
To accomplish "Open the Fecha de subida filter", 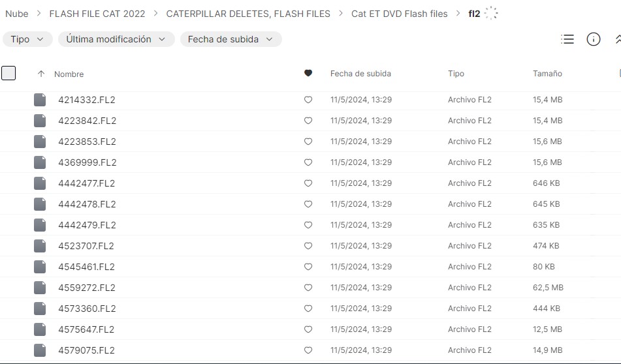I will (x=231, y=39).
